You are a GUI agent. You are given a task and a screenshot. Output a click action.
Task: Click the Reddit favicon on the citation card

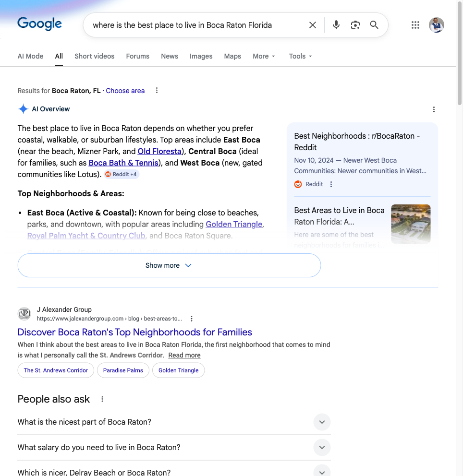298,184
